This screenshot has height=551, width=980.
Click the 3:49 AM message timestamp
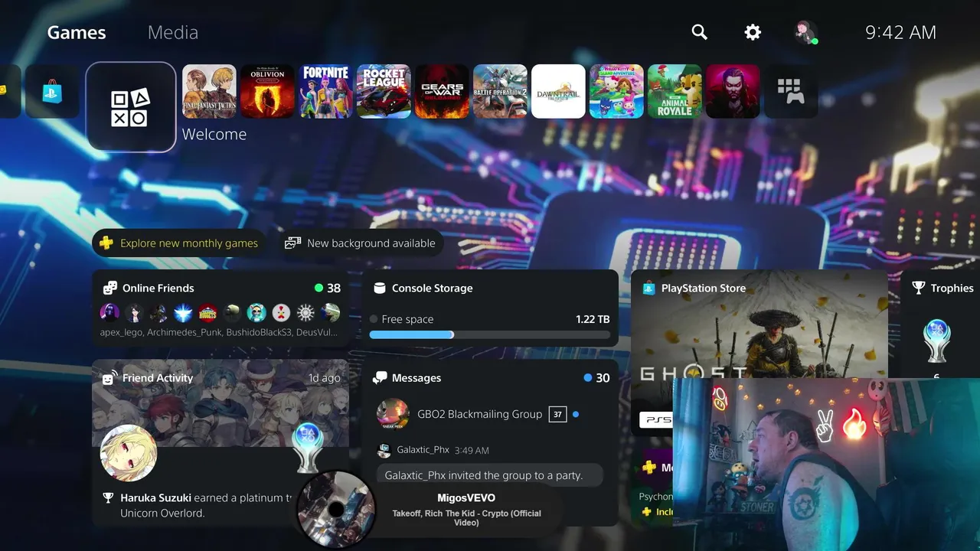pos(472,451)
